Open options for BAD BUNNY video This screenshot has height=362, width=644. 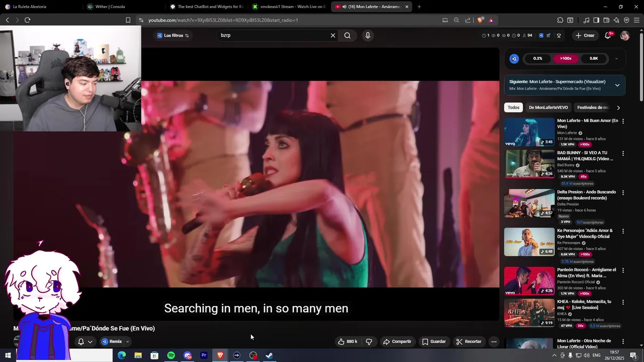pyautogui.click(x=623, y=153)
